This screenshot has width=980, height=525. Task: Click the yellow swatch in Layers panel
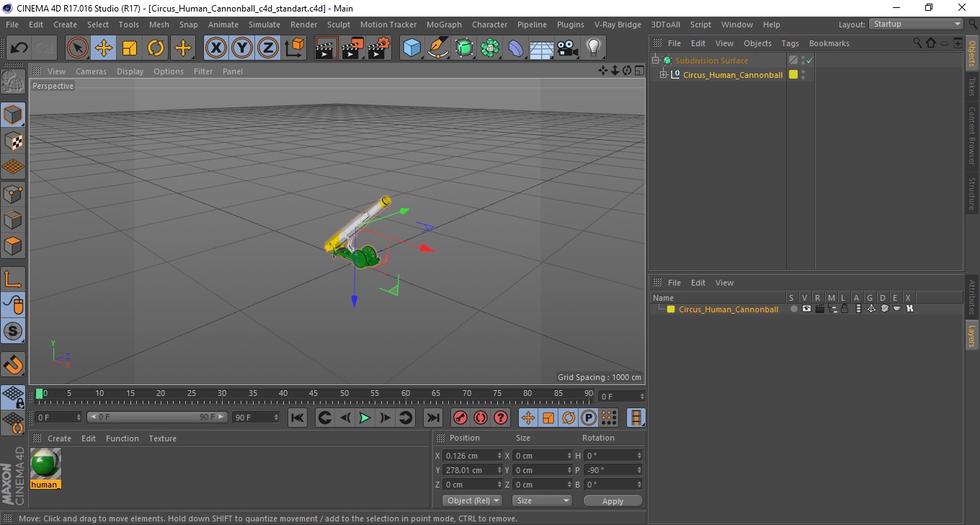(x=671, y=309)
